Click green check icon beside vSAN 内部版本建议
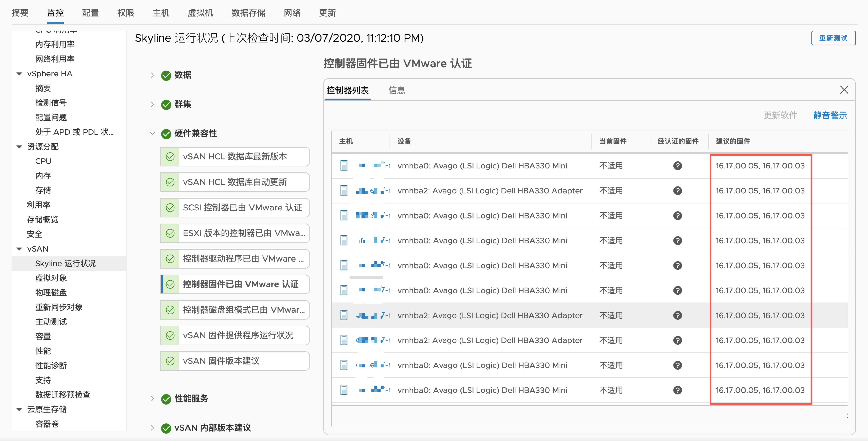Screen dimensions: 868x441 coord(166,428)
